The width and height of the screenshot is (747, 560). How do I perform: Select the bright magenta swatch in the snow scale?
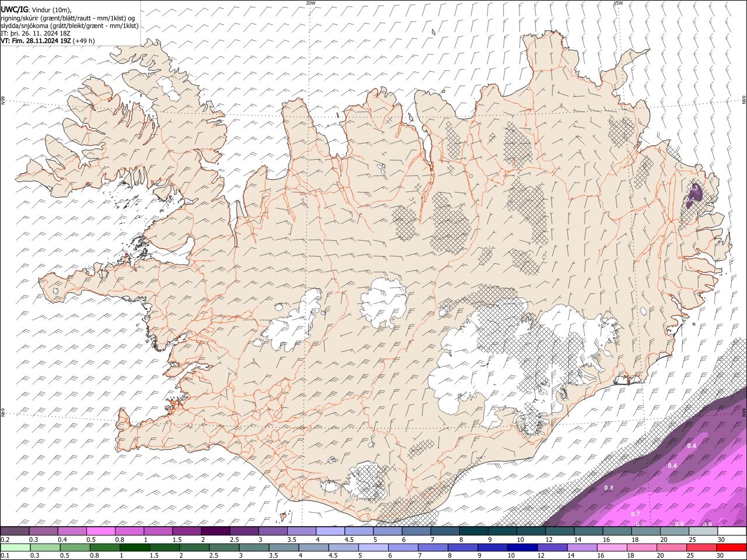pos(101,531)
